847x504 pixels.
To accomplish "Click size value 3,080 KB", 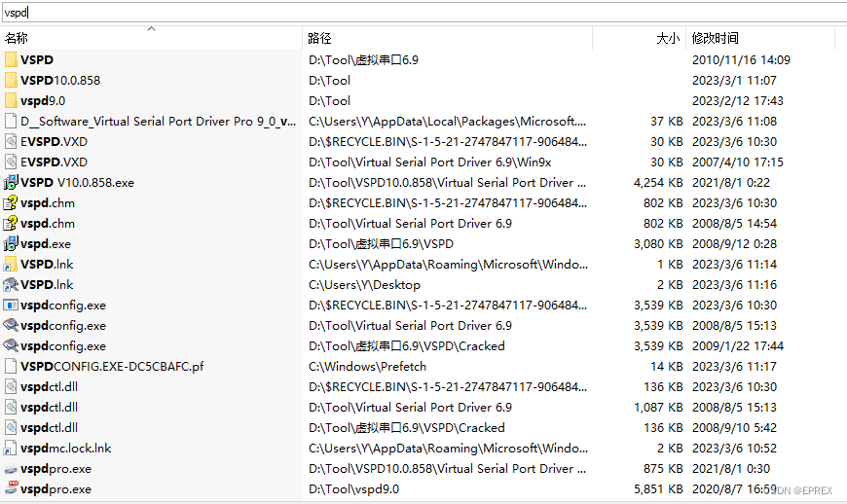I will 658,244.
